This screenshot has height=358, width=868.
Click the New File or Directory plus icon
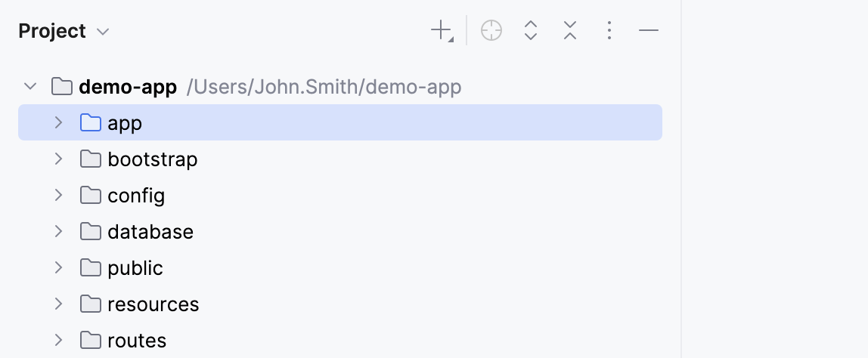(441, 31)
